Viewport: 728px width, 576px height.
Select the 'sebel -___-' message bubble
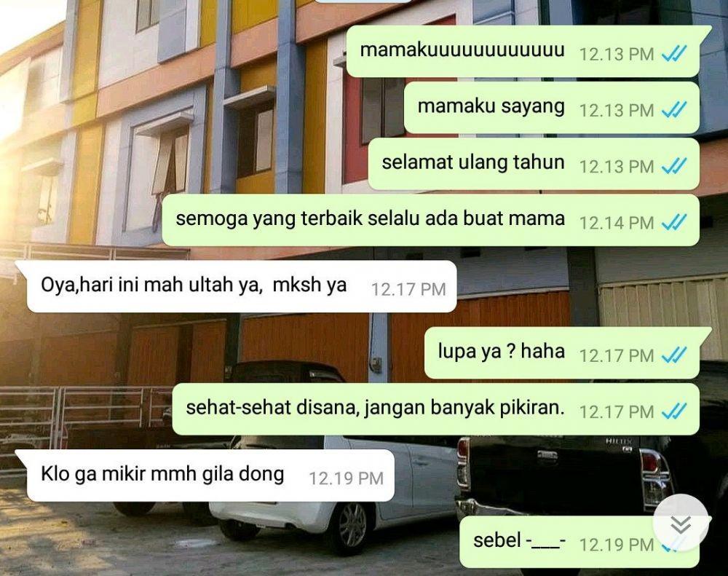579,542
